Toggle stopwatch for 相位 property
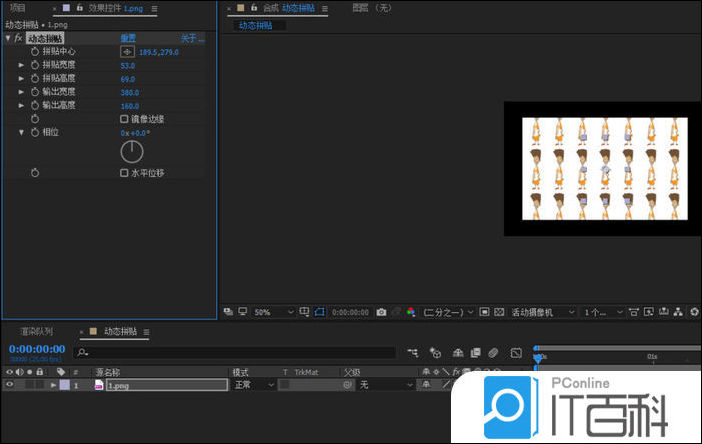Image resolution: width=702 pixels, height=444 pixels. [35, 132]
